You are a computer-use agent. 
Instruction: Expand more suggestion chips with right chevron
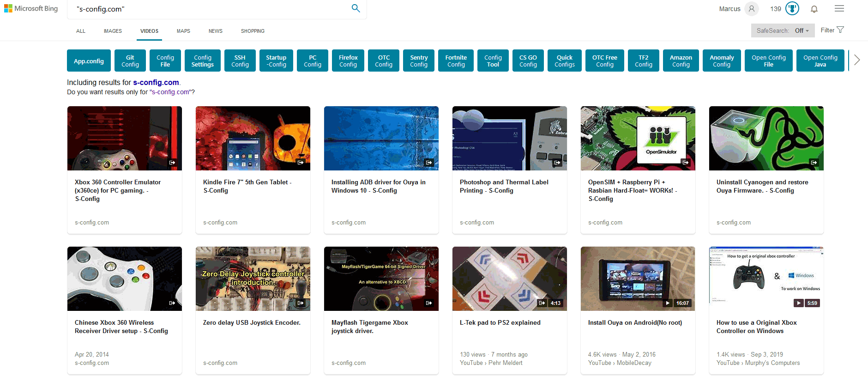point(857,60)
